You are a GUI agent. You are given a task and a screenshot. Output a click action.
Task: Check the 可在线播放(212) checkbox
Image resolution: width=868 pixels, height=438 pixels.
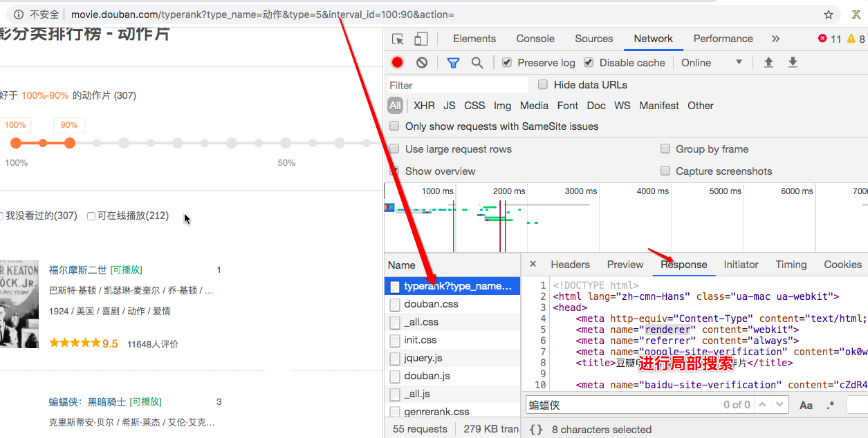(91, 216)
